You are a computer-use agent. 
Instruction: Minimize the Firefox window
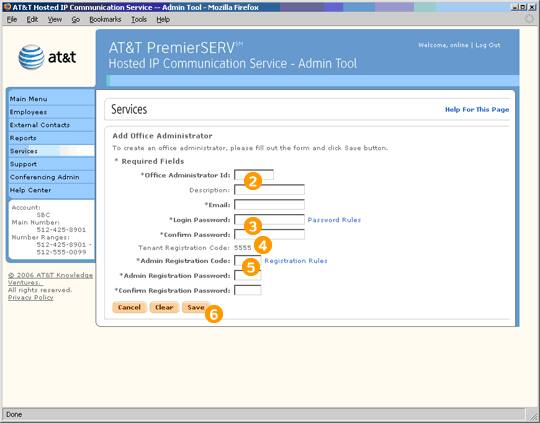click(515, 7)
